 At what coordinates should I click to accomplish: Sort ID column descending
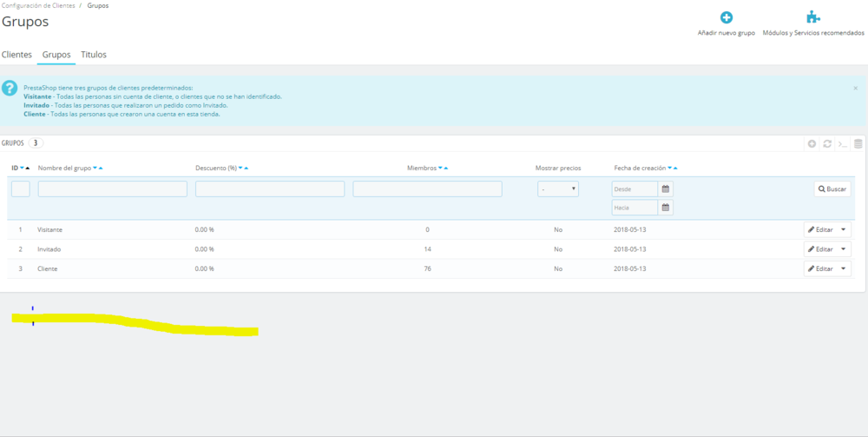[x=23, y=168]
